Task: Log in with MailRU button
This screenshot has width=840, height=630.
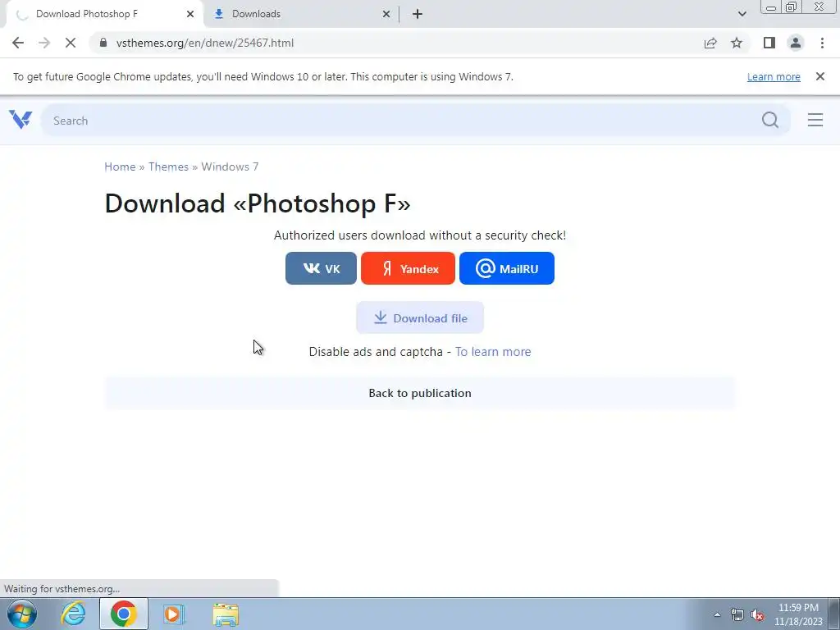Action: [507, 268]
